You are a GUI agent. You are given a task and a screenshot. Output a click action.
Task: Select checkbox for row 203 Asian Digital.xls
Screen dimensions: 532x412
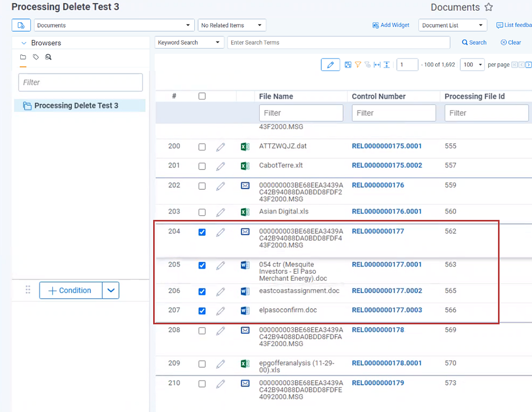(x=202, y=212)
